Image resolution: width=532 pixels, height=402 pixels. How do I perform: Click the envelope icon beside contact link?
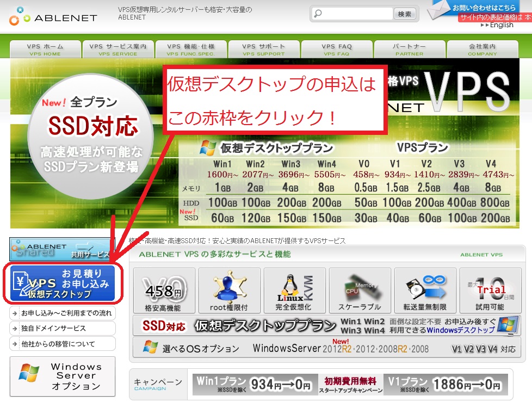[x=440, y=9]
